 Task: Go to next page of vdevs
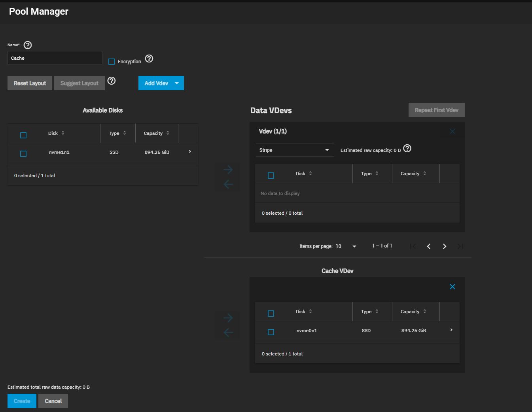tap(445, 246)
